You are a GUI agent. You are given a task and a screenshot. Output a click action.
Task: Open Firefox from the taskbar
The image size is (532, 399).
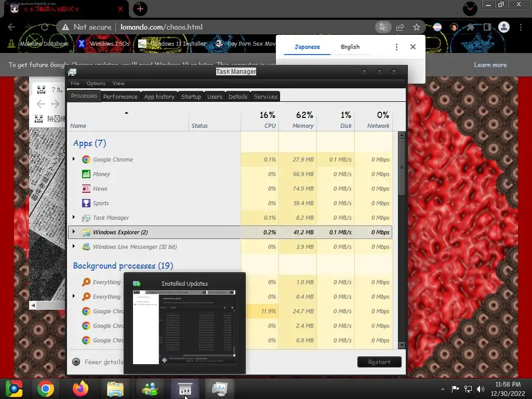(x=81, y=389)
